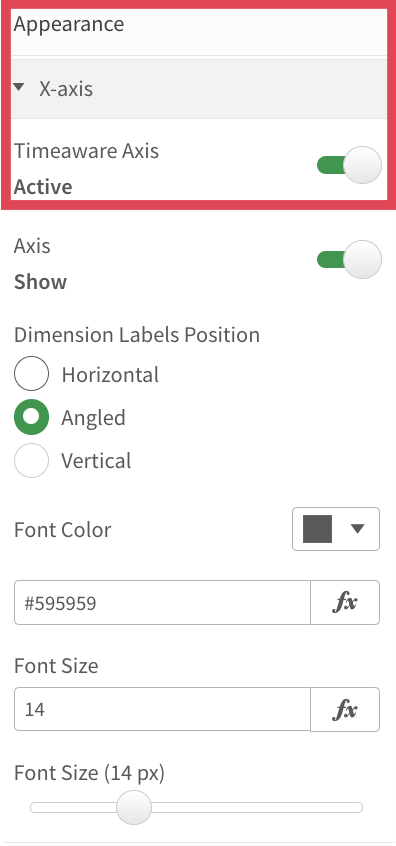Image resolution: width=396 pixels, height=846 pixels.
Task: Click slider track right of the handle
Action: coord(257,807)
